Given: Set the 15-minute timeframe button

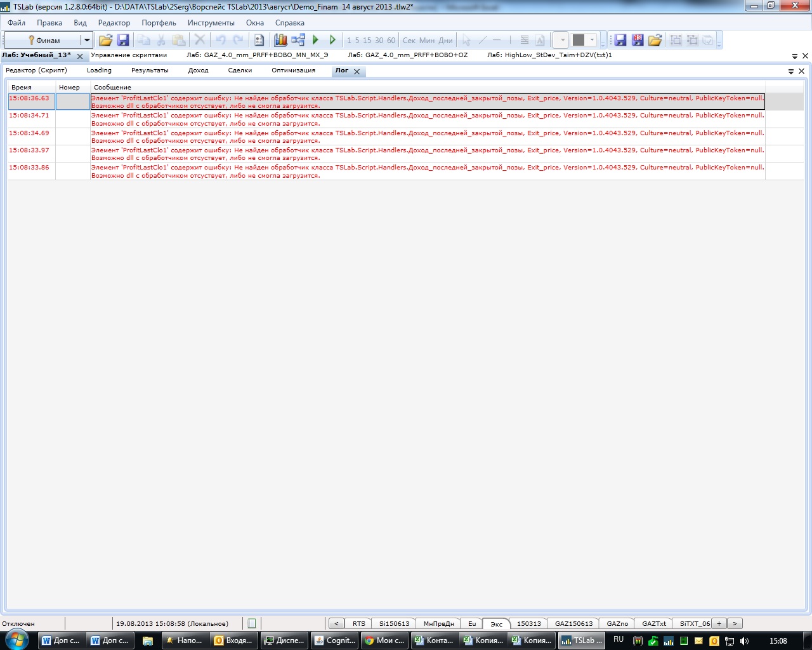Looking at the screenshot, I should tap(367, 40).
